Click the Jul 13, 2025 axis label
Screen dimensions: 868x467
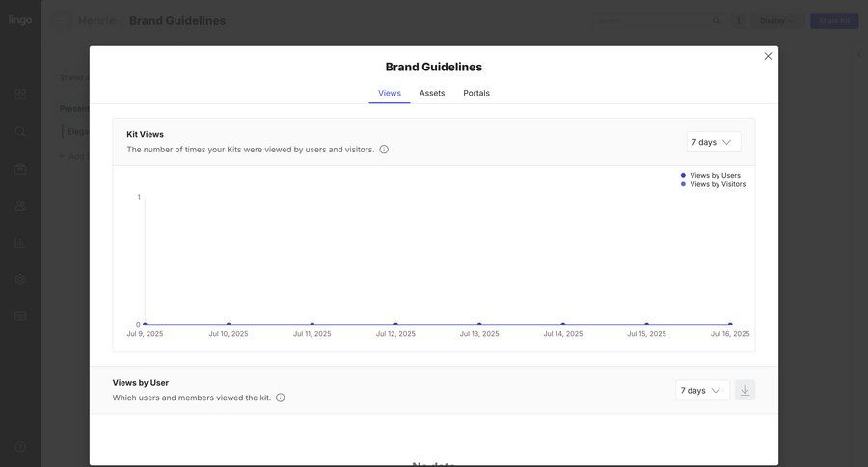(x=479, y=334)
